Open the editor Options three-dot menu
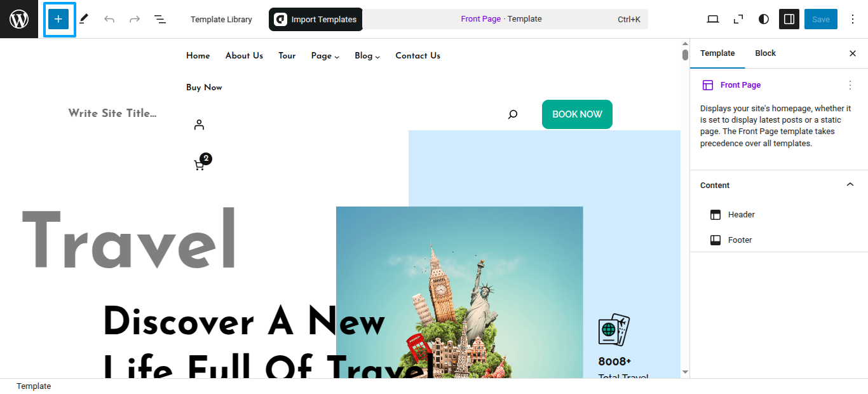The width and height of the screenshot is (868, 394). (x=853, y=19)
